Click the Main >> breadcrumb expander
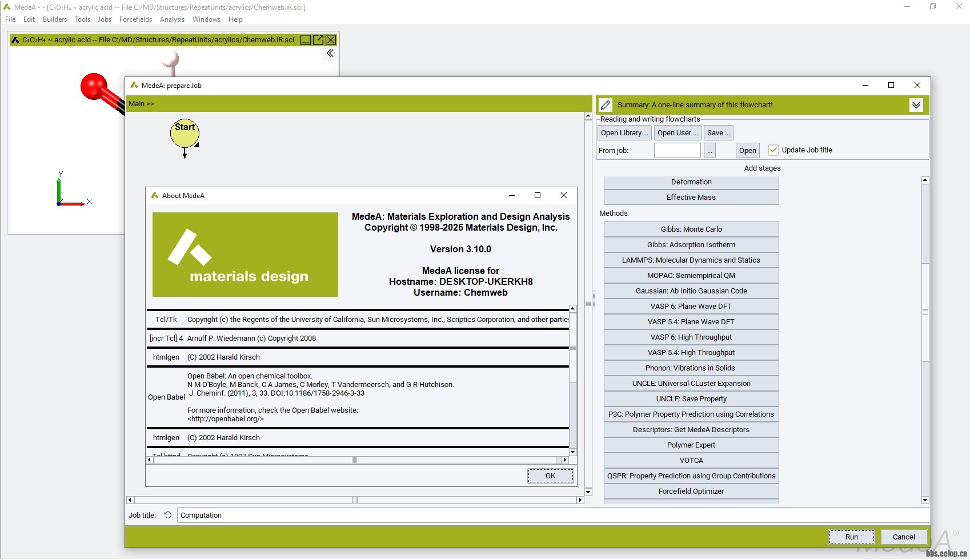 (x=142, y=104)
